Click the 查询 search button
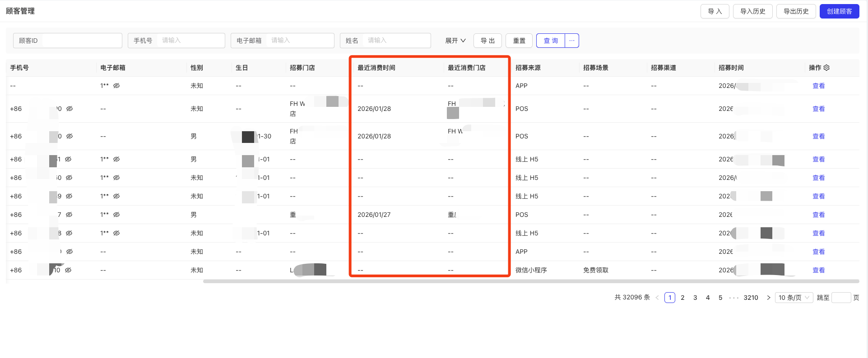Image resolution: width=868 pixels, height=358 pixels. pyautogui.click(x=551, y=41)
